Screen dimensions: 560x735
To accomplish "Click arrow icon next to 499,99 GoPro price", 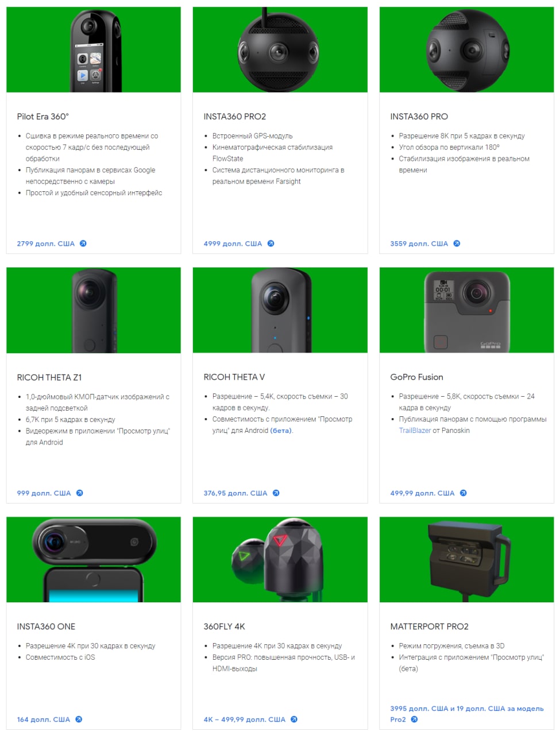I will pyautogui.click(x=464, y=493).
